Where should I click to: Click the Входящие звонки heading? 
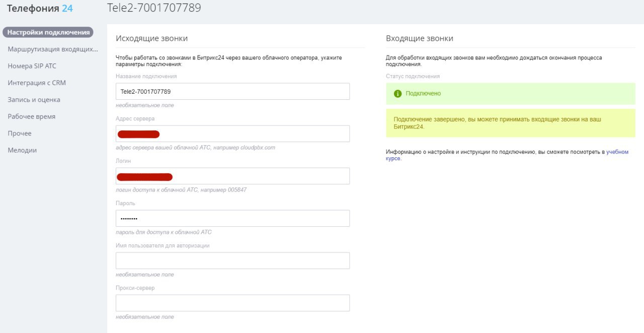420,38
